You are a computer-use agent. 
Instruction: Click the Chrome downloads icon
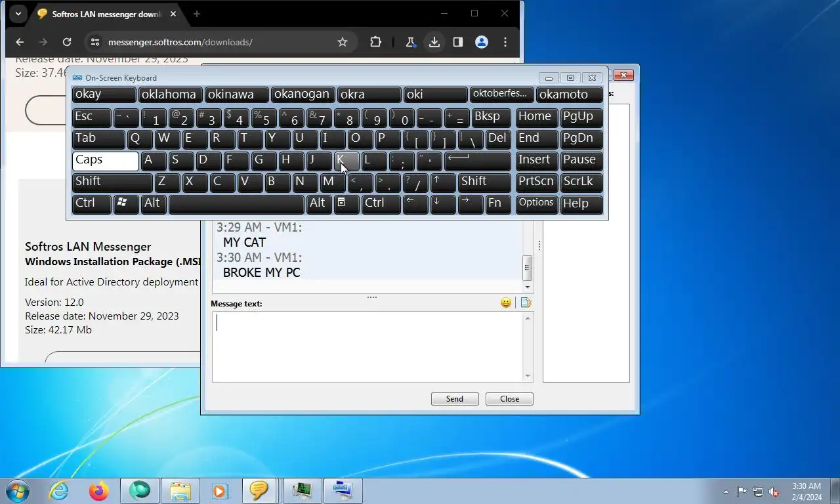click(434, 42)
